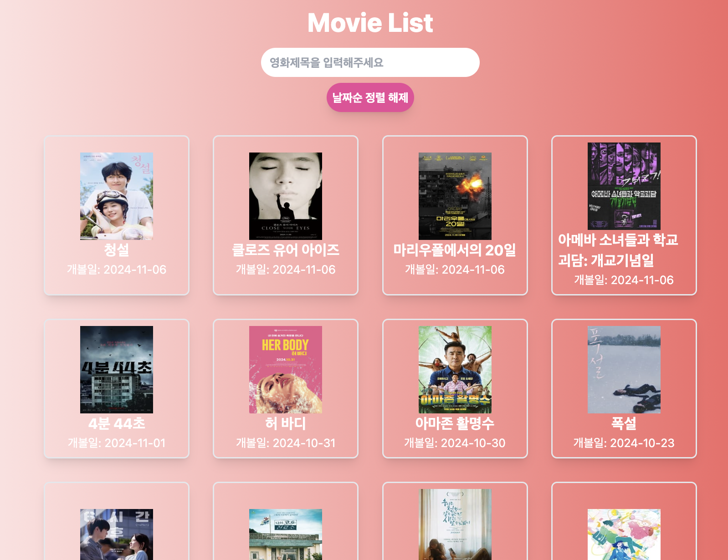Screen dimensions: 728x560
Task: Select the HER BODY poster image
Action: [x=286, y=370]
